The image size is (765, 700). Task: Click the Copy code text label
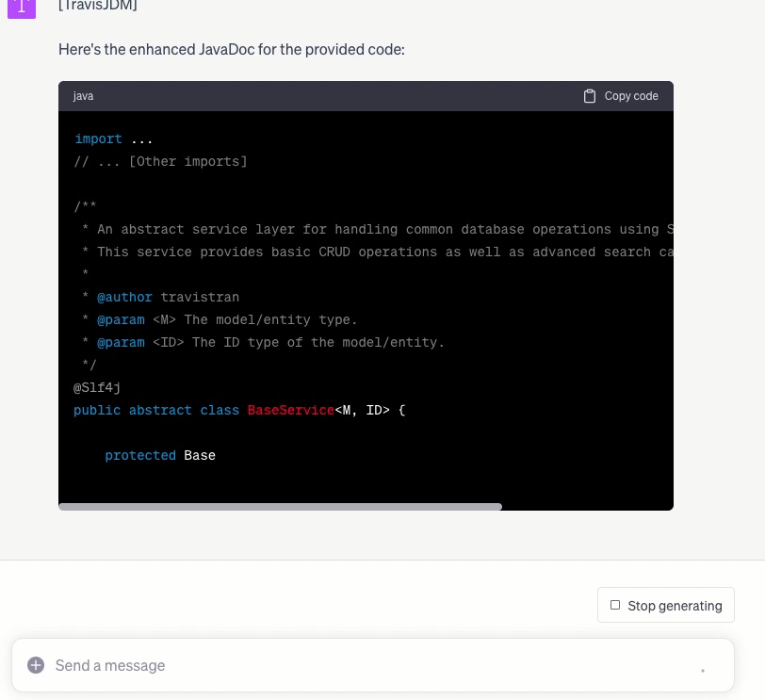(x=631, y=96)
